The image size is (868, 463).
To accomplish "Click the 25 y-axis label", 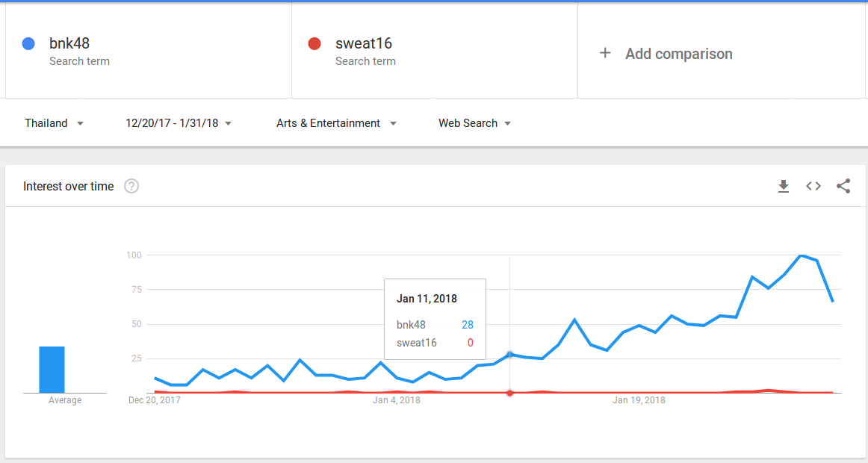I will pyautogui.click(x=136, y=358).
